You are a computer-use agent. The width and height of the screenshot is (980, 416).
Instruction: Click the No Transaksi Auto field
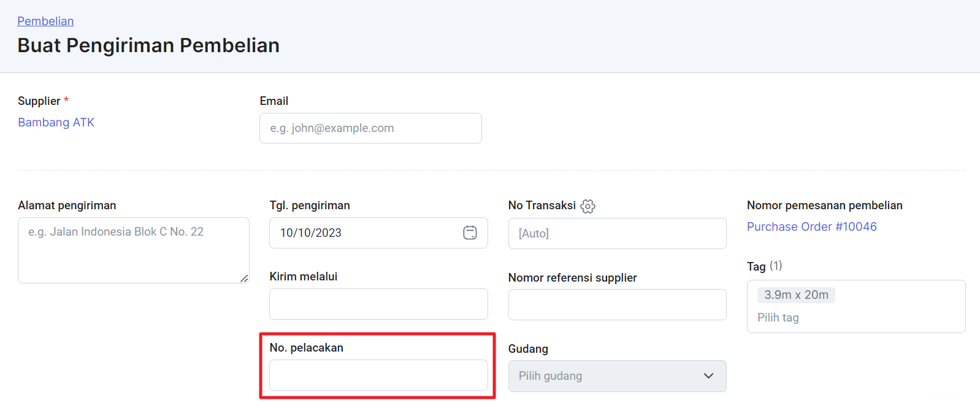(617, 233)
